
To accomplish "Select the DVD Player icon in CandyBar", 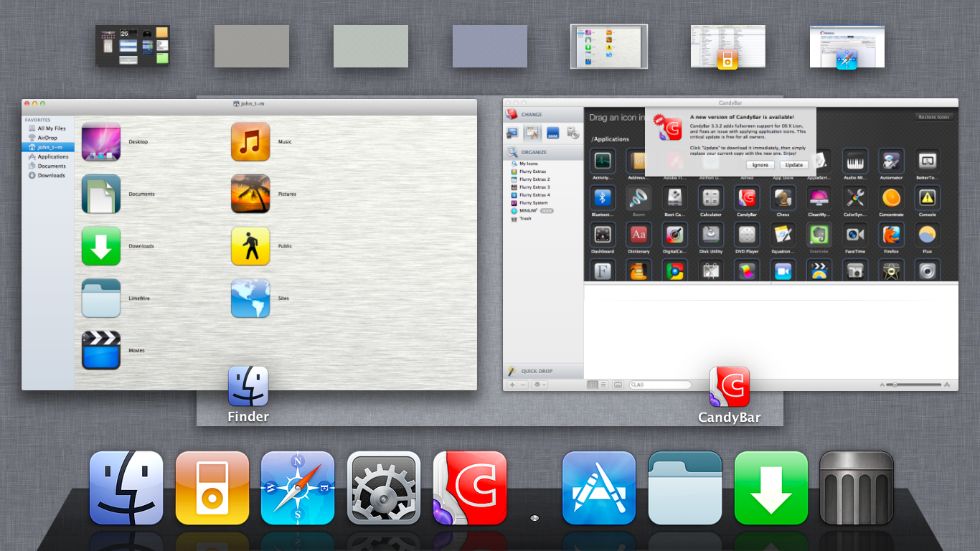I will [747, 234].
